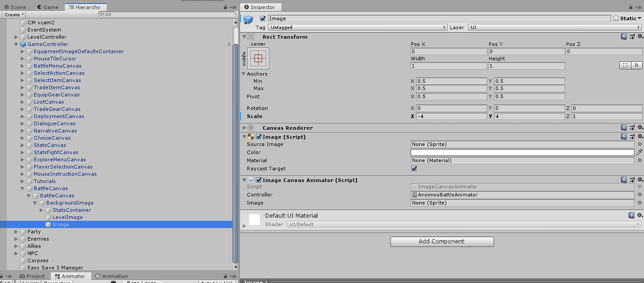Lock the Inspector with the lock icon

tap(631, 7)
